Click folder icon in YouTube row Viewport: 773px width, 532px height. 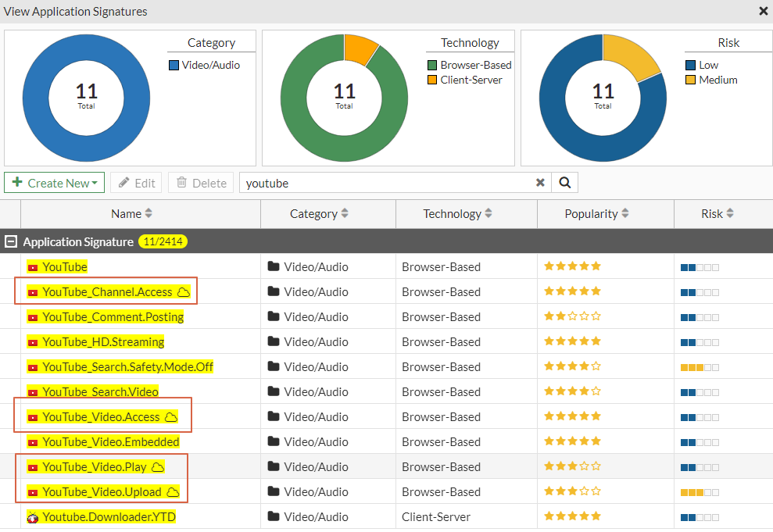tap(273, 266)
